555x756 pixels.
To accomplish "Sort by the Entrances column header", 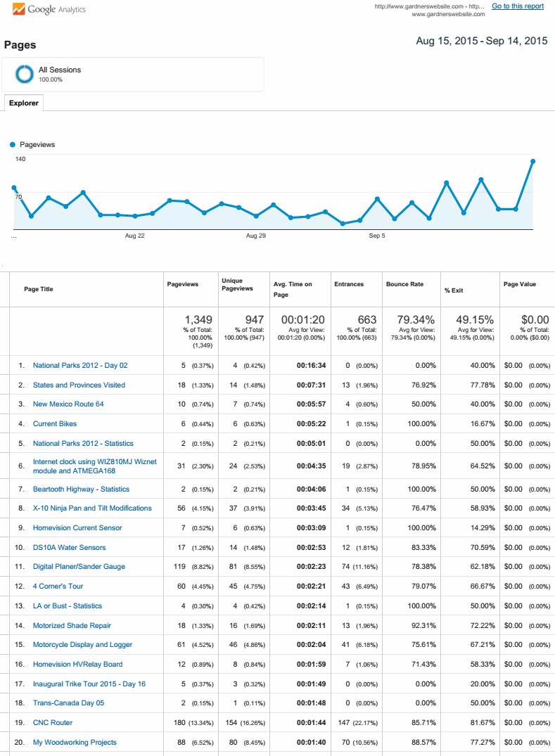I will point(349,284).
